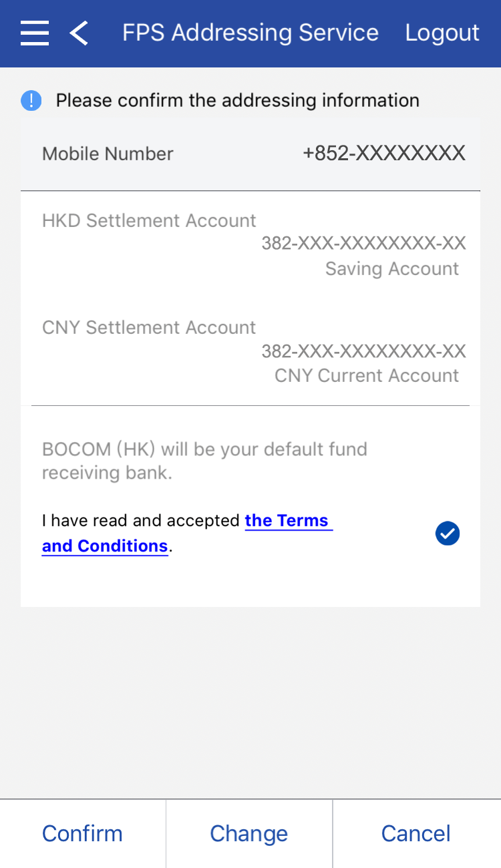Tap Change to edit addressing details
This screenshot has height=868, width=501.
coord(249,833)
